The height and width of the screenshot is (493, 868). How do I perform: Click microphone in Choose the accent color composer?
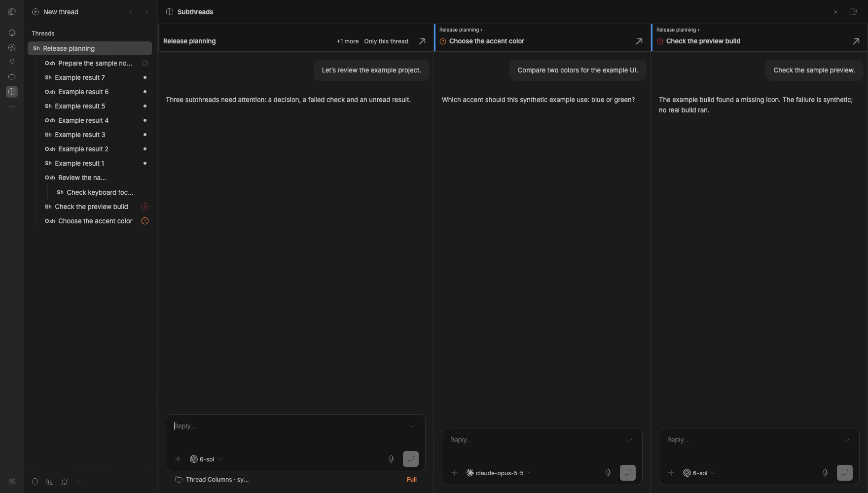608,473
